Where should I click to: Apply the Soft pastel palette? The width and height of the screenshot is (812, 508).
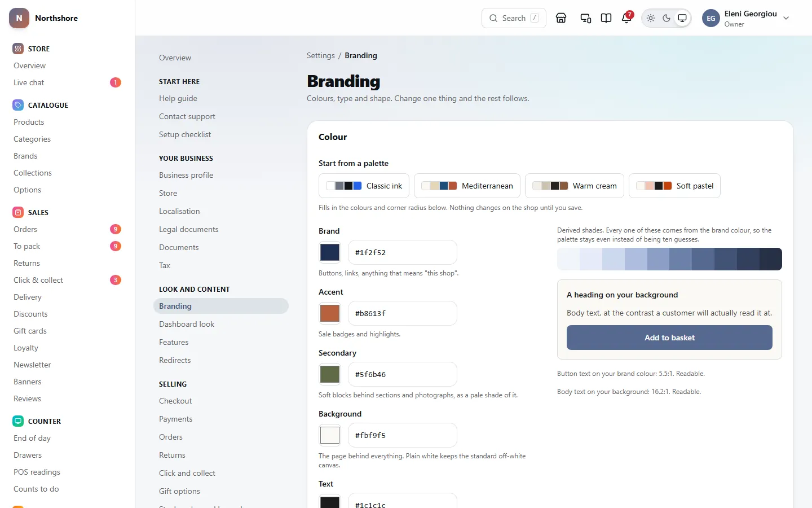674,186
